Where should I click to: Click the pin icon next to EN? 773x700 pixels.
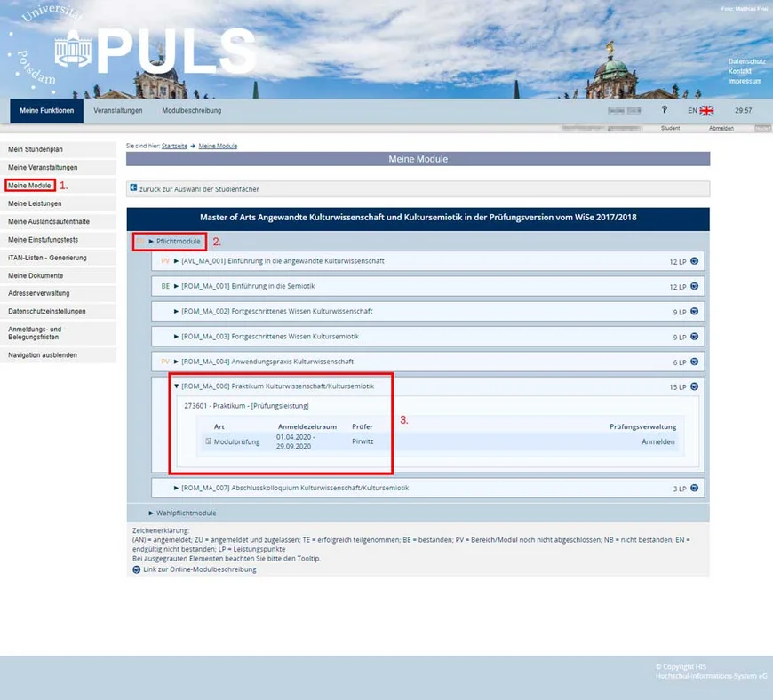(664, 109)
